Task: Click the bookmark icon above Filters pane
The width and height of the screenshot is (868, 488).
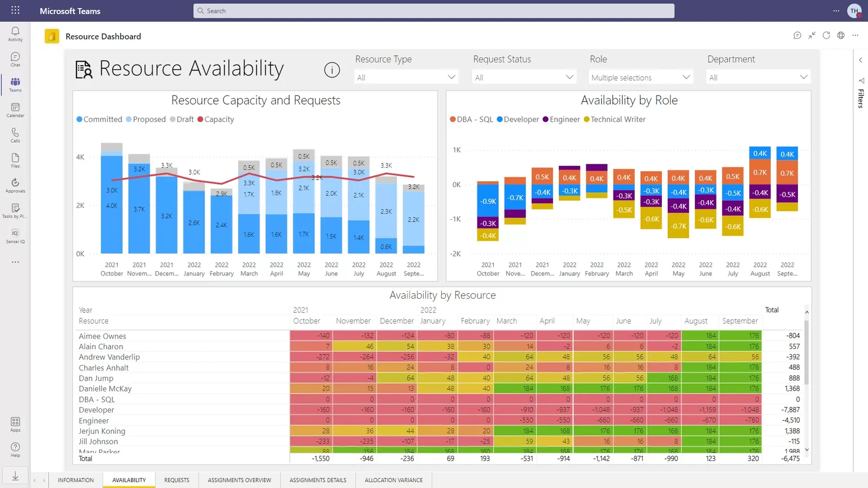Action: pyautogui.click(x=861, y=81)
